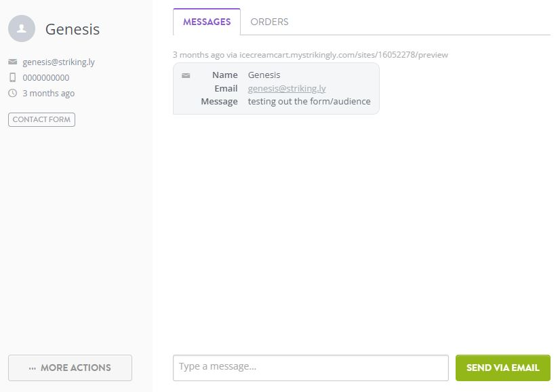558x392 pixels.
Task: Click the clock icon in contact details
Action: pos(12,93)
